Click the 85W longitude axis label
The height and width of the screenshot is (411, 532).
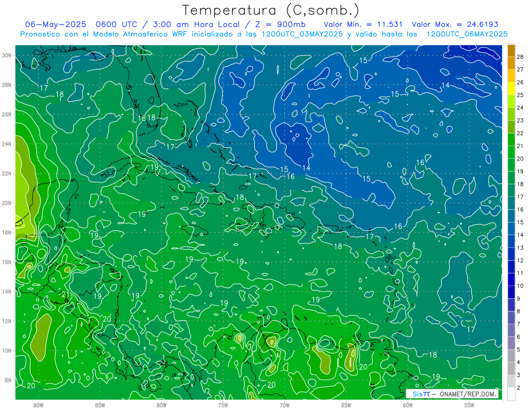click(x=100, y=405)
